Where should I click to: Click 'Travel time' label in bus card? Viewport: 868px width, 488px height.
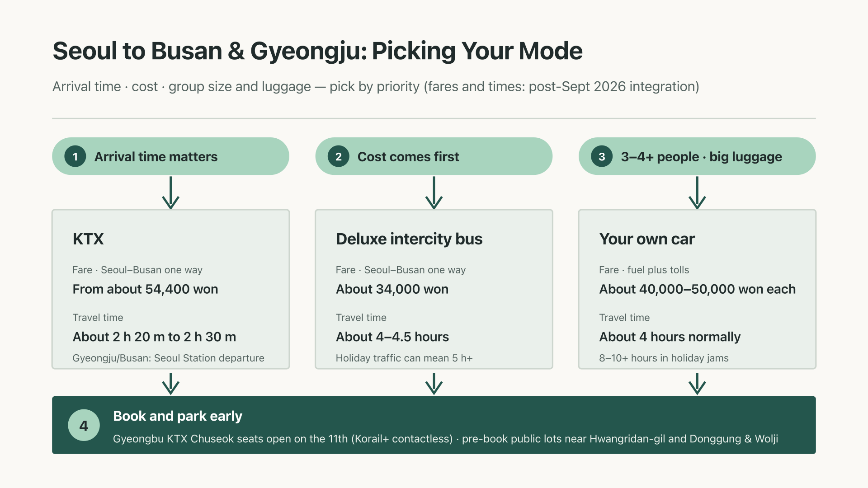[361, 318]
